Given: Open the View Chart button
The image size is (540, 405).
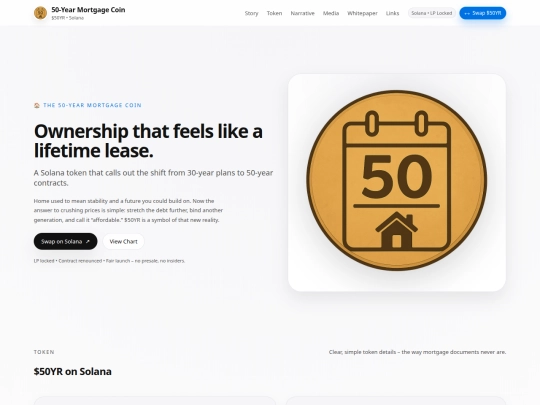Looking at the screenshot, I should coord(123,241).
